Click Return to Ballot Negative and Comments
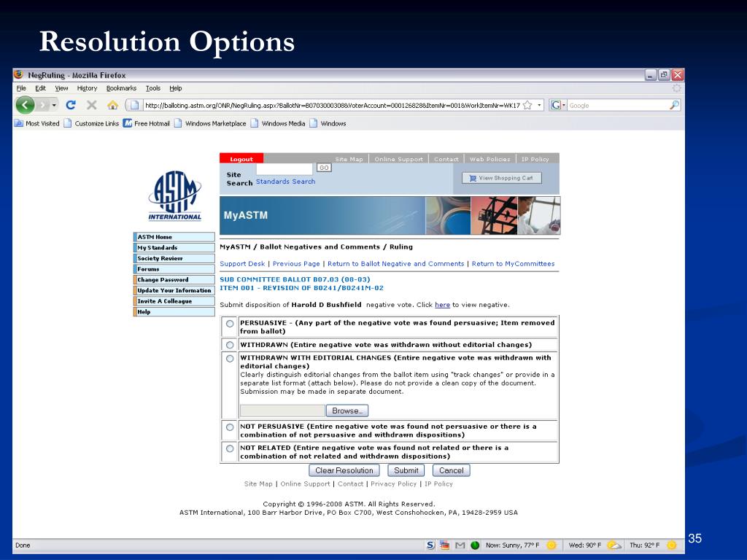The height and width of the screenshot is (560, 747). (x=396, y=264)
